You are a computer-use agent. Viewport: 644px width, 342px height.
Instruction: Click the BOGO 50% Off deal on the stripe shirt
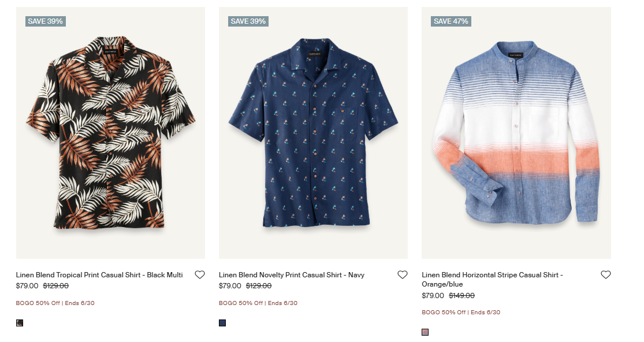pyautogui.click(x=461, y=312)
